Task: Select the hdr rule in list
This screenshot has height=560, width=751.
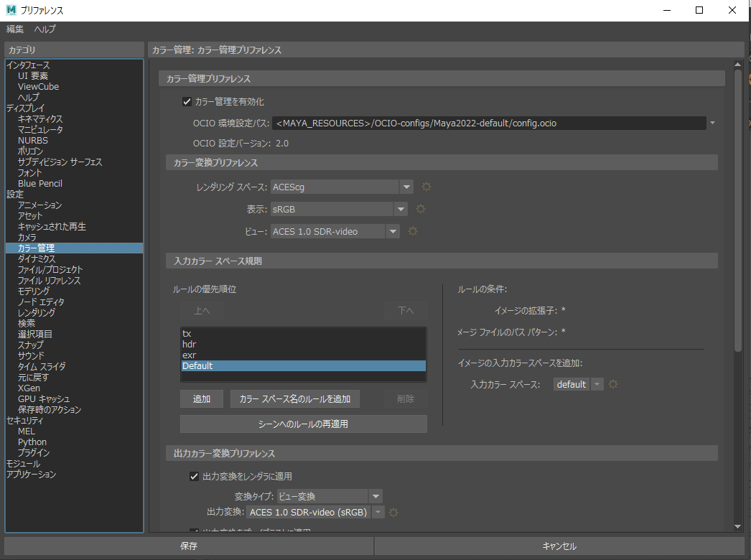Action: 304,345
